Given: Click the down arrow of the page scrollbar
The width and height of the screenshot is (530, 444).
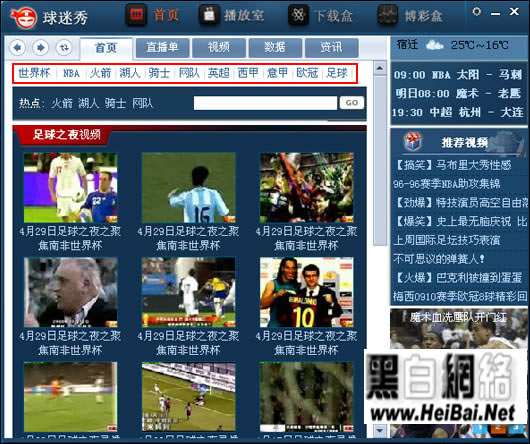Looking at the screenshot, I should (380, 430).
